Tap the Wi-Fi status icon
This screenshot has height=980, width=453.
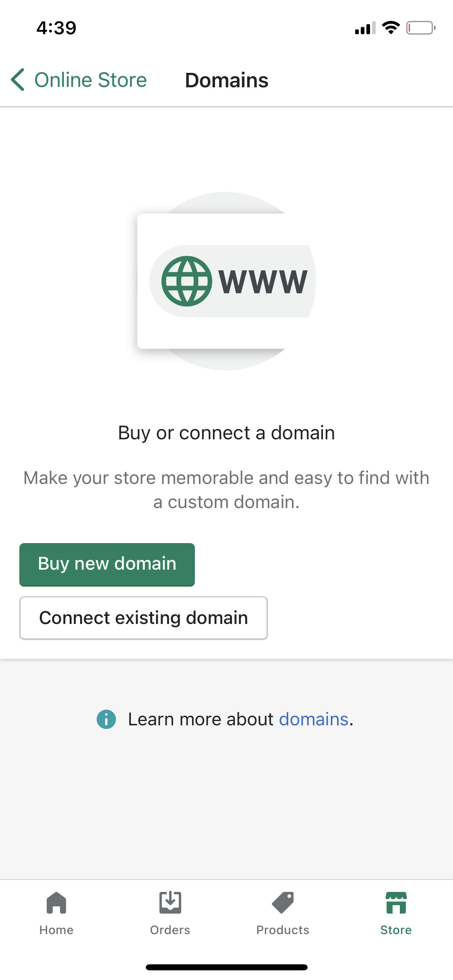(x=391, y=28)
